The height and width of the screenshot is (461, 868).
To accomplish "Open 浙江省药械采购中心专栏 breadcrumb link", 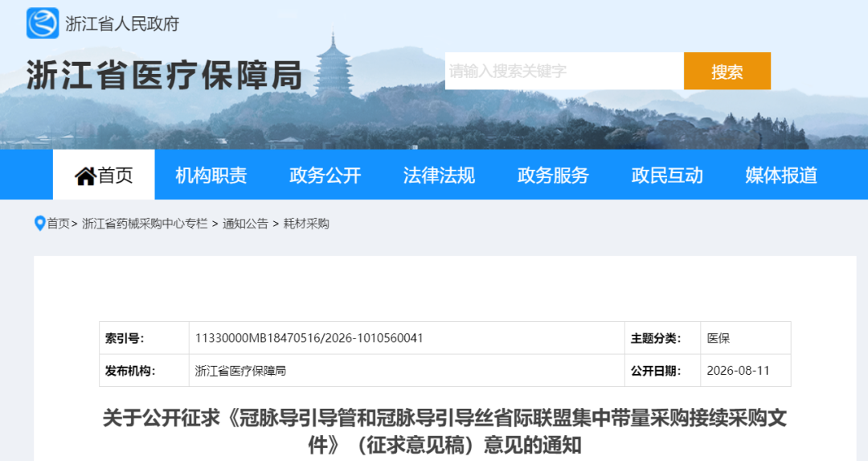I will click(x=145, y=224).
